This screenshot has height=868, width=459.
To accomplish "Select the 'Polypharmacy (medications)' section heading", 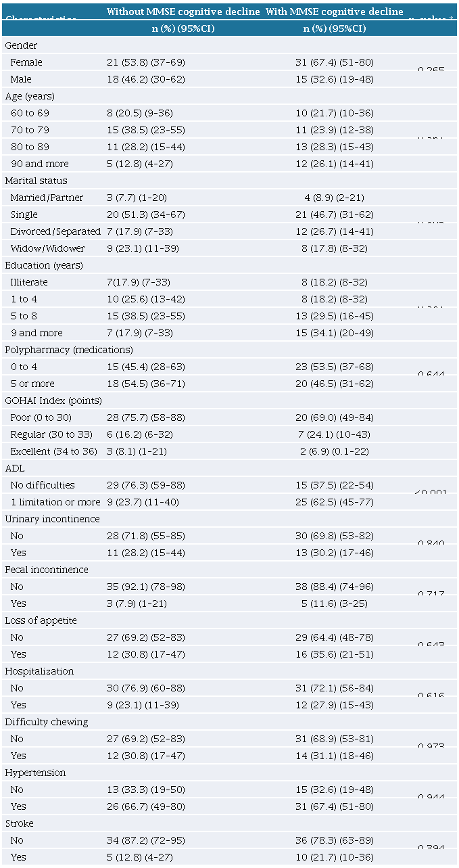I will coord(68,350).
